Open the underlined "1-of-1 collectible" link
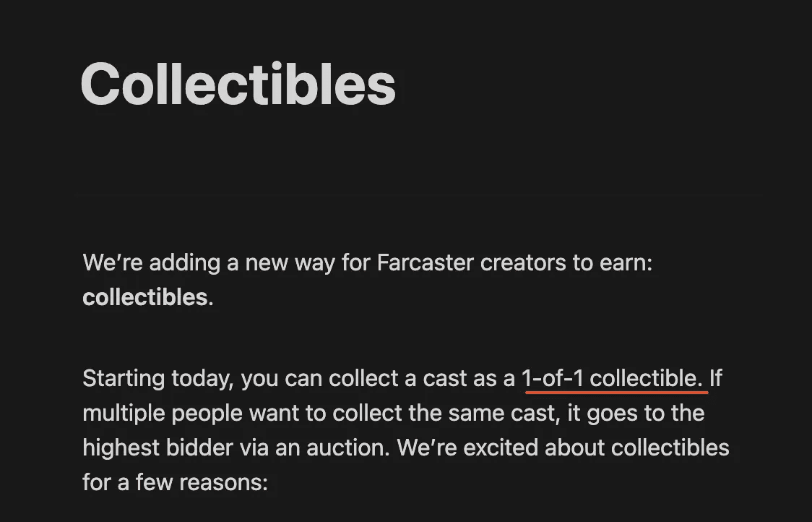This screenshot has height=522, width=812. 612,379
